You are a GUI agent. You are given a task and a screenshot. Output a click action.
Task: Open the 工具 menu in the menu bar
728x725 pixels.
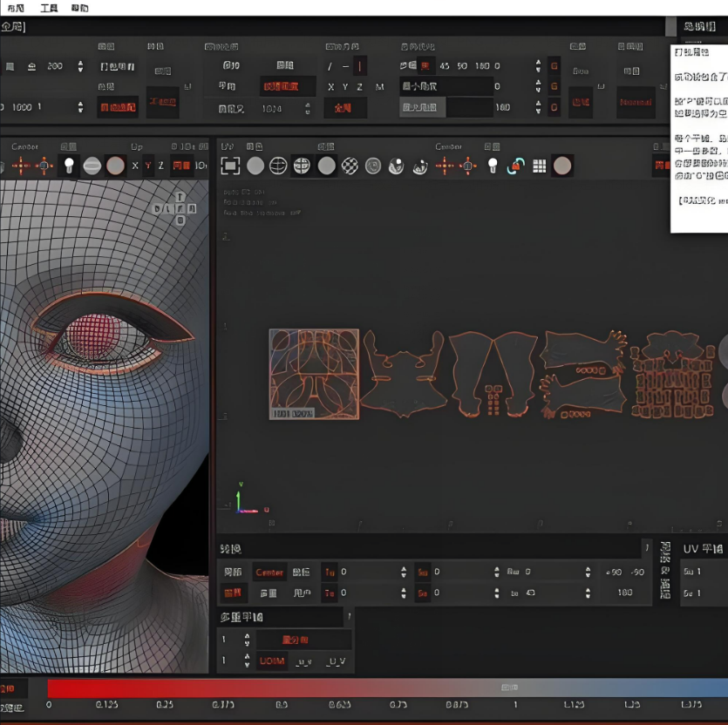[x=49, y=8]
